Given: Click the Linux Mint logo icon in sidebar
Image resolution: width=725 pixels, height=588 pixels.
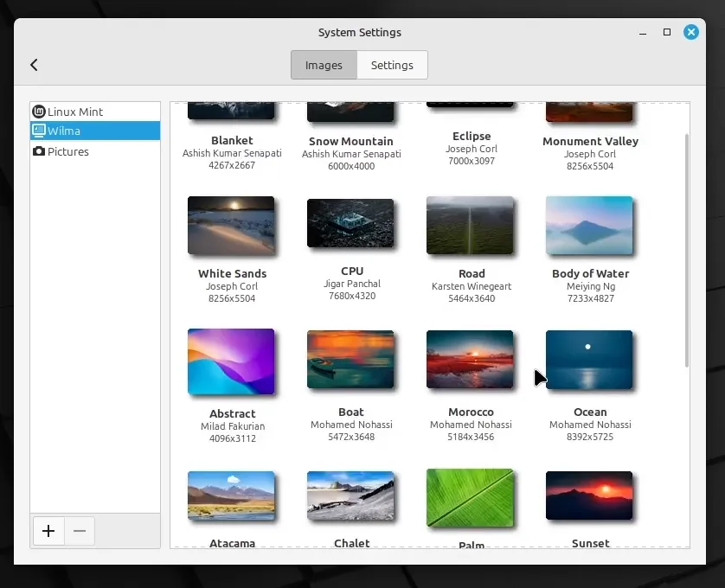Looking at the screenshot, I should [38, 111].
